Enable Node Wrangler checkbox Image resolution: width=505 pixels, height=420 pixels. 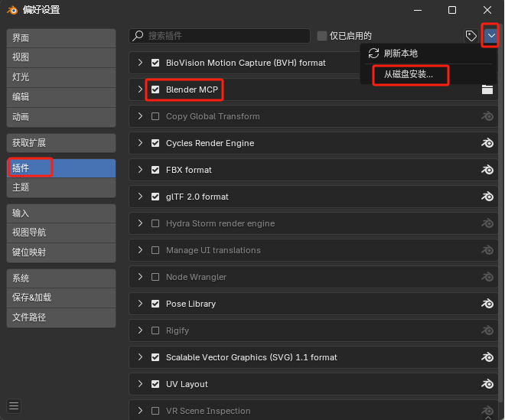[x=155, y=277]
